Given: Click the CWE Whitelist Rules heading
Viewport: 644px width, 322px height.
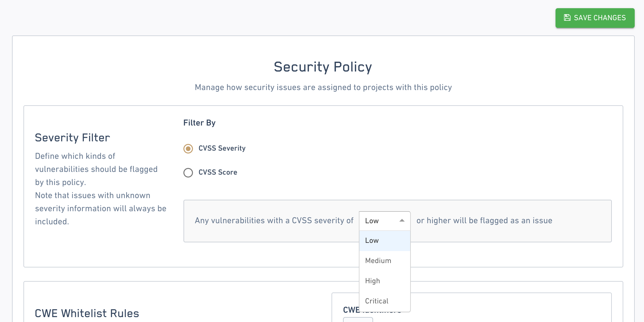Looking at the screenshot, I should coord(87,313).
